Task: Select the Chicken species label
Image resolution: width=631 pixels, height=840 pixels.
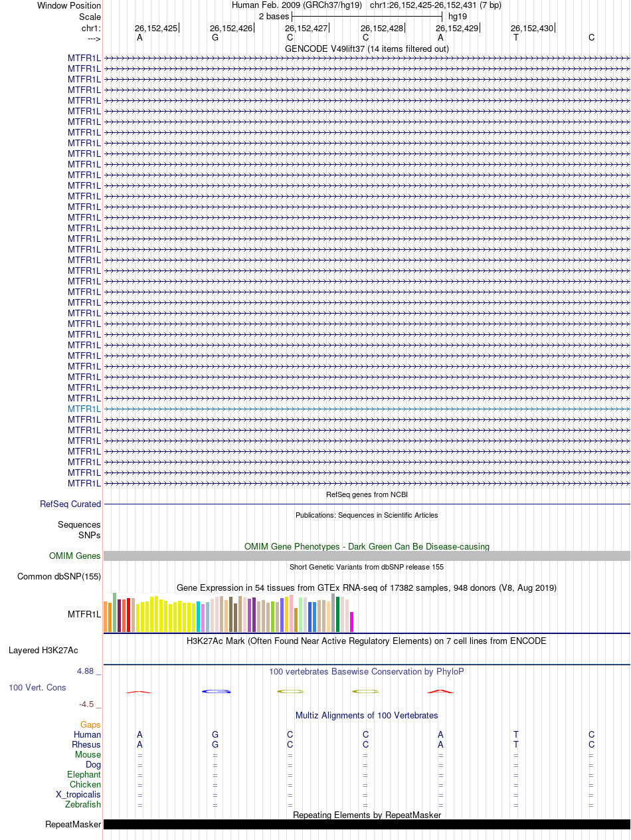Action: coord(86,785)
